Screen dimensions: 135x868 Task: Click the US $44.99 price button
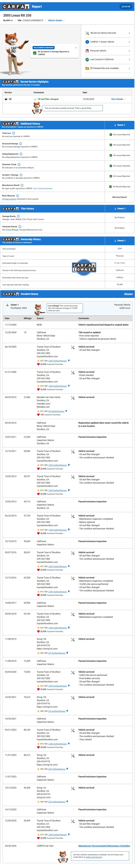click(126, 6)
